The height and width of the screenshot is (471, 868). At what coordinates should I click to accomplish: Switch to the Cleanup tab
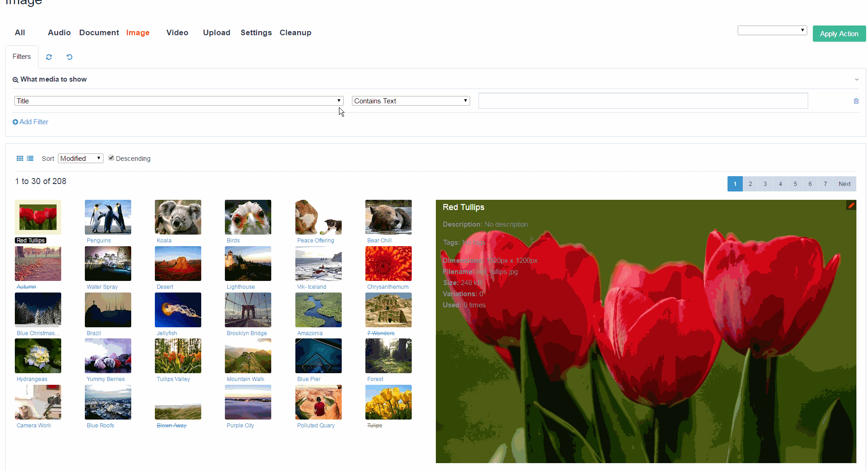pyautogui.click(x=295, y=32)
